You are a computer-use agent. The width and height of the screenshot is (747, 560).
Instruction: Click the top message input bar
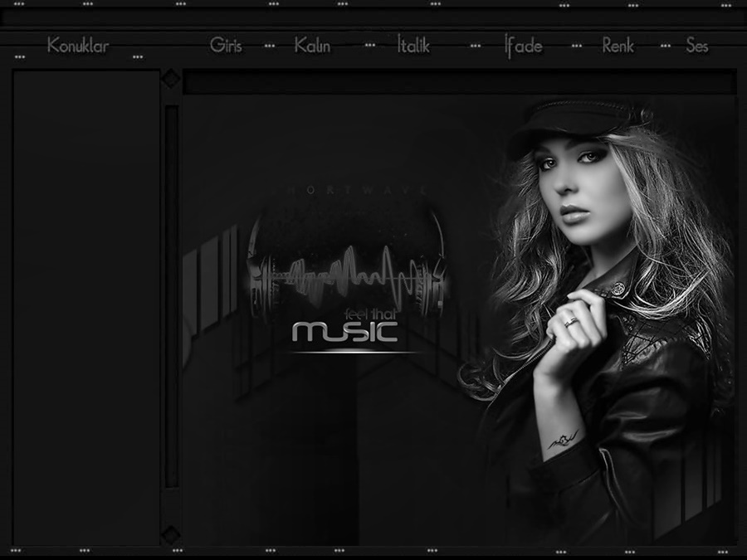pyautogui.click(x=459, y=81)
